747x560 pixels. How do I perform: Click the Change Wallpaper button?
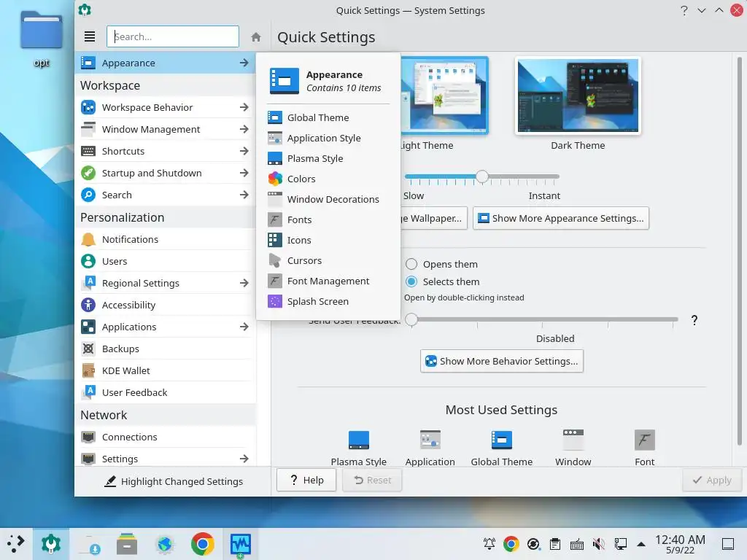[x=433, y=219]
